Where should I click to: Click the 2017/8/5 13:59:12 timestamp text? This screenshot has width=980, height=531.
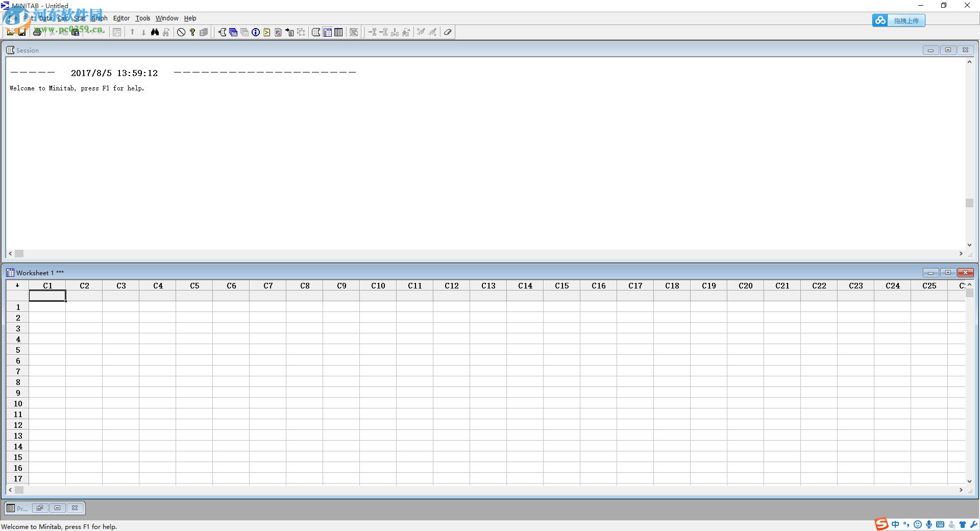[114, 73]
